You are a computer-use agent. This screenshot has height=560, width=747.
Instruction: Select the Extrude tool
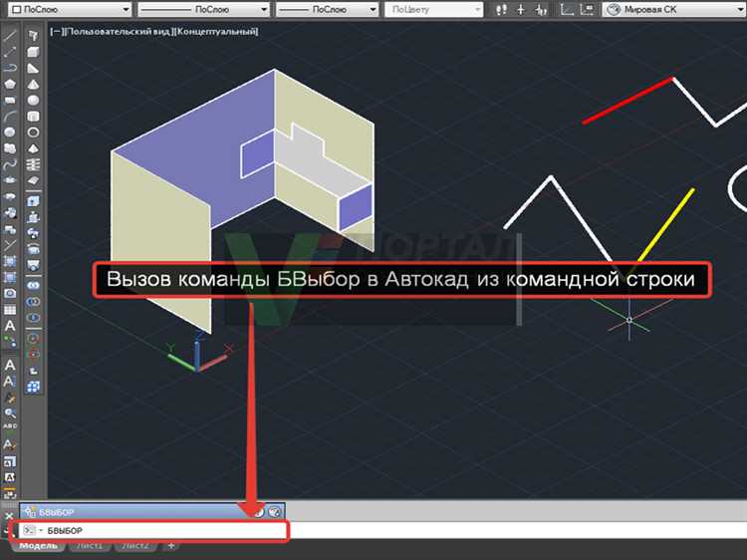[33, 201]
